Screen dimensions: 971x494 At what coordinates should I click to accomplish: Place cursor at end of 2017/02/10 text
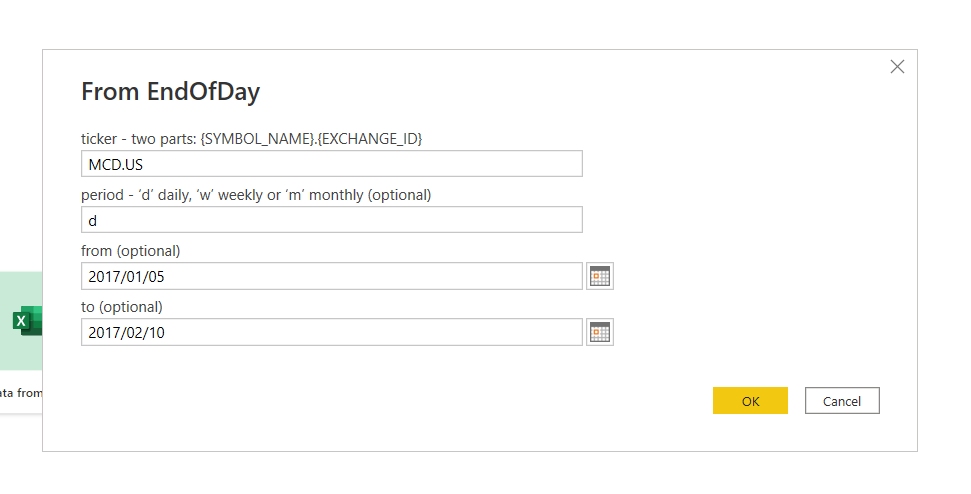166,333
